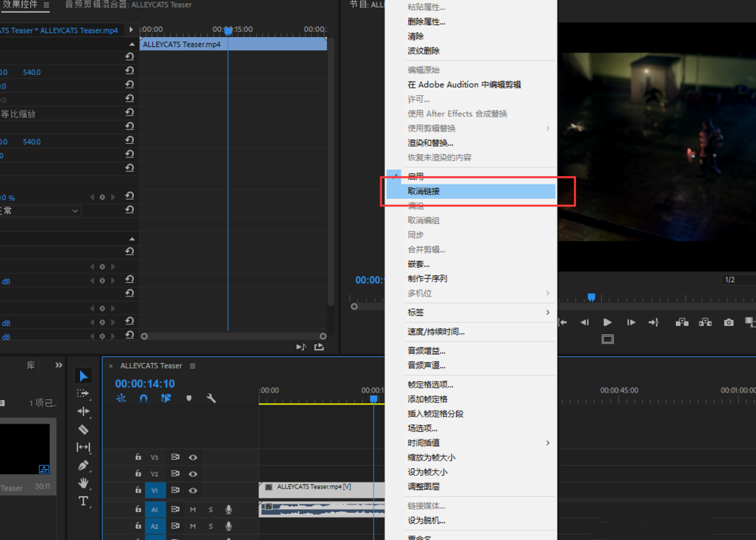Click the 00:00:14:10 timecode display
Image resolution: width=756 pixels, height=540 pixels.
coord(144,383)
